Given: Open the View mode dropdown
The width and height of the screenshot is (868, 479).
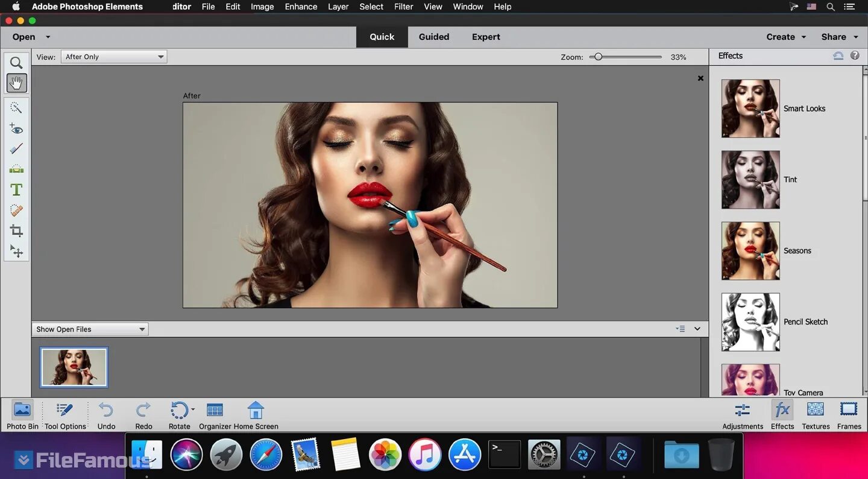Looking at the screenshot, I should click(x=114, y=57).
